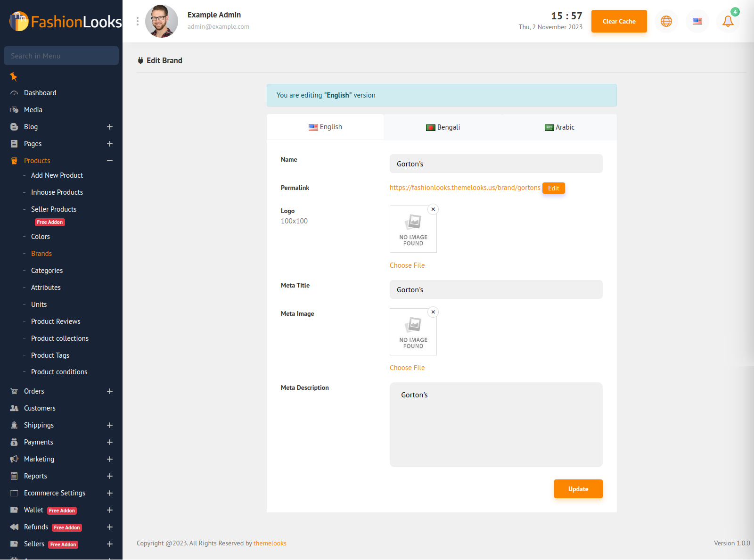Collapse the Products menu
This screenshot has height=560, width=754.
point(109,161)
